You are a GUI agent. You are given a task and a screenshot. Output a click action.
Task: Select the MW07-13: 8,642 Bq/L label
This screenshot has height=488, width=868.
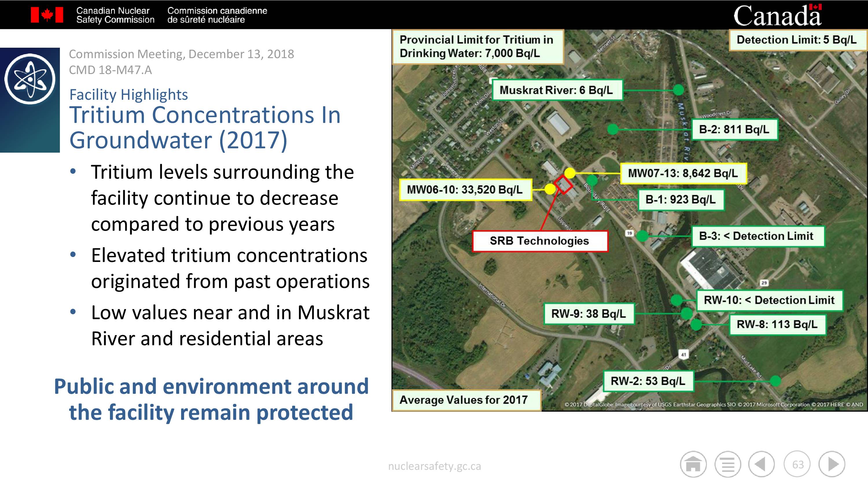click(x=683, y=173)
